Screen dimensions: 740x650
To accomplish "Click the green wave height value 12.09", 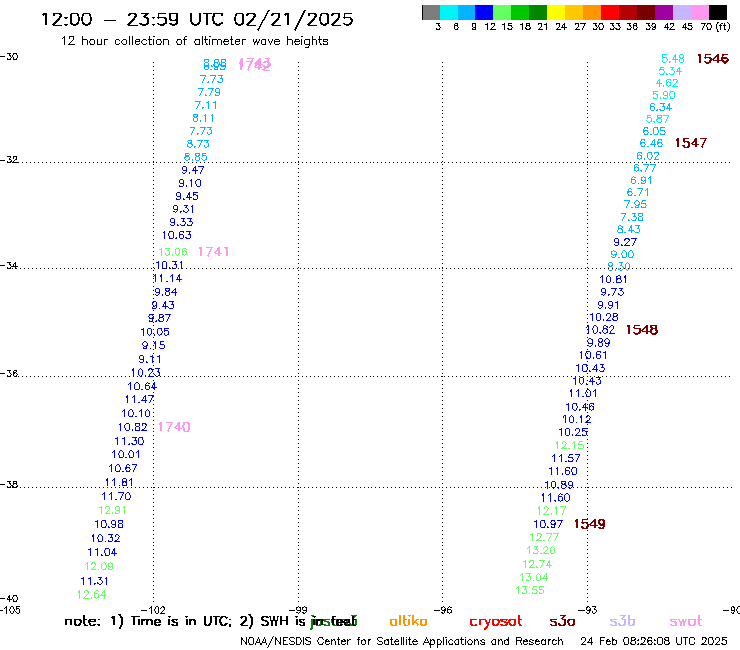I will [99, 566].
